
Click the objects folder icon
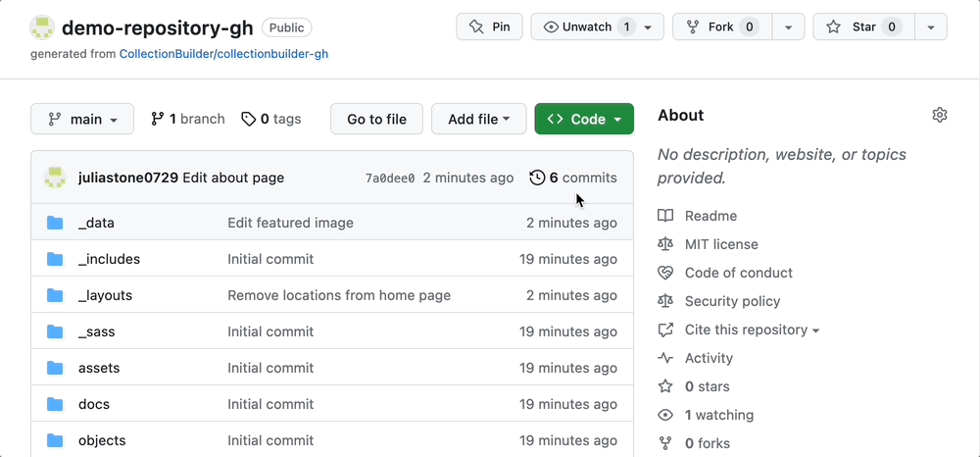coord(55,440)
